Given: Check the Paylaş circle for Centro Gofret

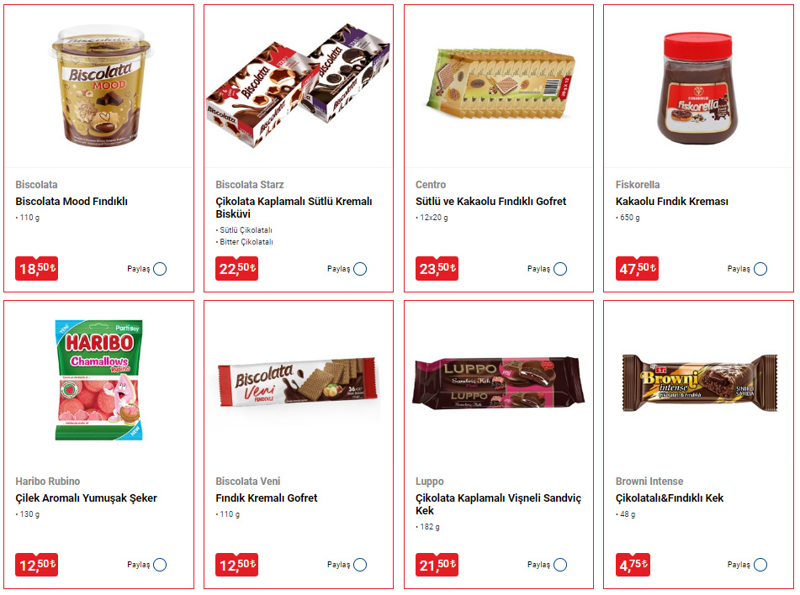Looking at the screenshot, I should 560,269.
